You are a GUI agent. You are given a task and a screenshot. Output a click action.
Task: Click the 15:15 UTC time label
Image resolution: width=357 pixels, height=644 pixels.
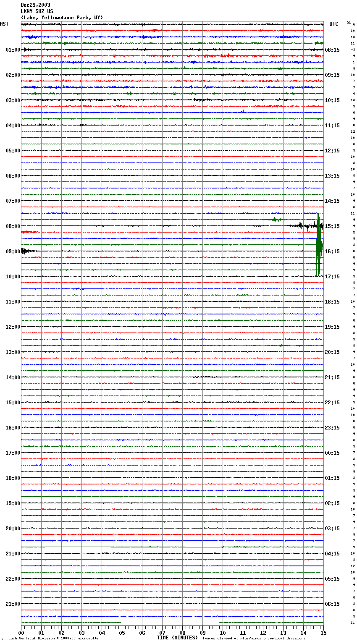point(332,226)
